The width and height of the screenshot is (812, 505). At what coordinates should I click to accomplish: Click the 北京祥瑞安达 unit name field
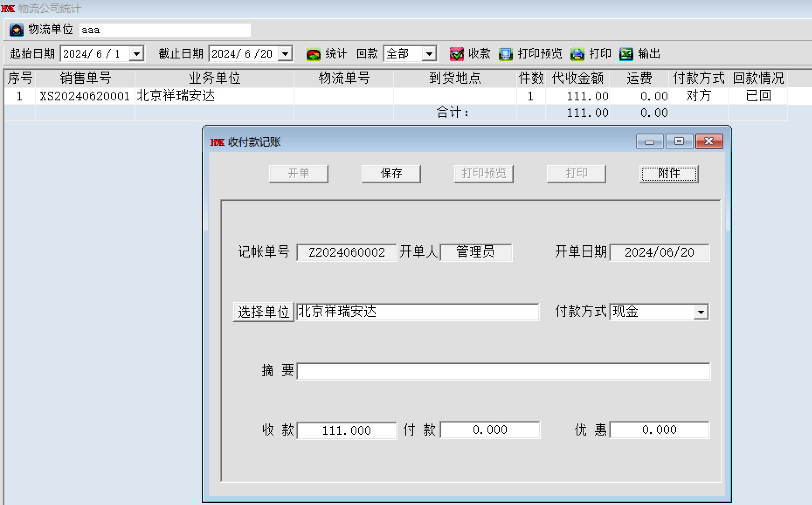coord(418,312)
